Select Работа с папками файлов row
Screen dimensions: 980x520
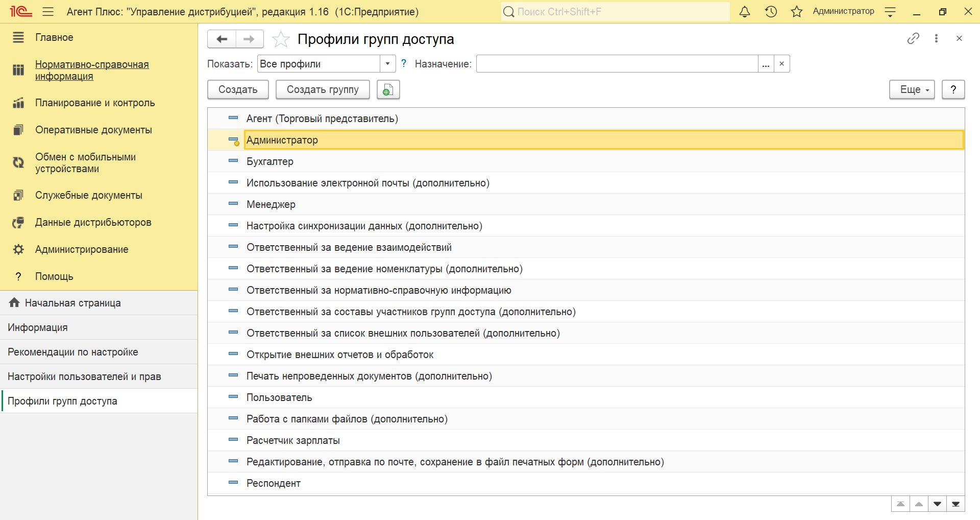[x=586, y=419]
